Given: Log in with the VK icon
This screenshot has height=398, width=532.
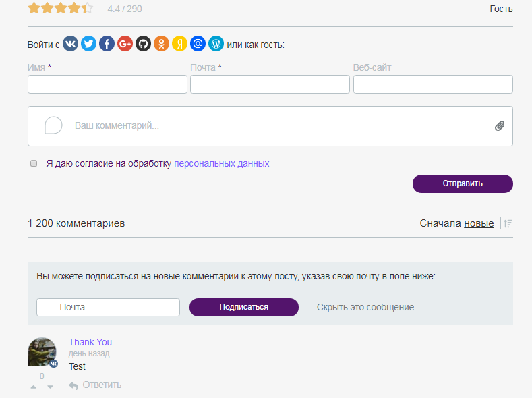Looking at the screenshot, I should [x=71, y=44].
